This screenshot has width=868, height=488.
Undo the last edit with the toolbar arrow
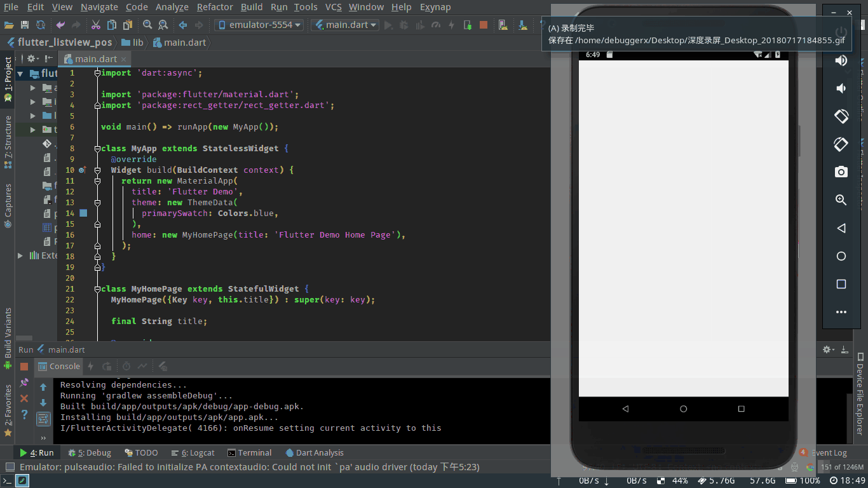[x=60, y=25]
